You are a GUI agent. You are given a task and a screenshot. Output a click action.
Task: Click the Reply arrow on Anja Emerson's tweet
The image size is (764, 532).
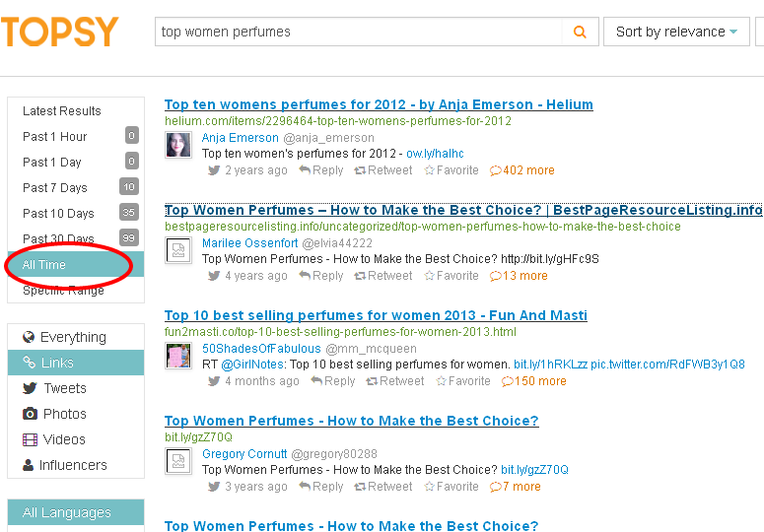(321, 170)
